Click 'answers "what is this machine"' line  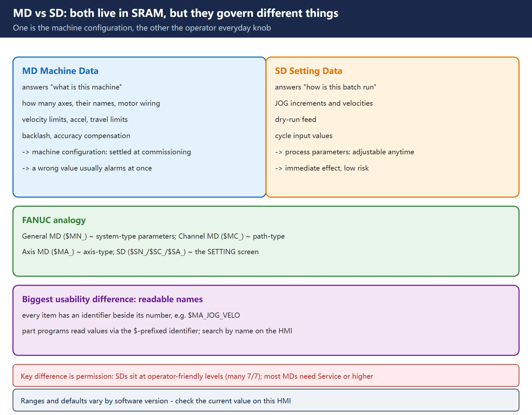72,87
